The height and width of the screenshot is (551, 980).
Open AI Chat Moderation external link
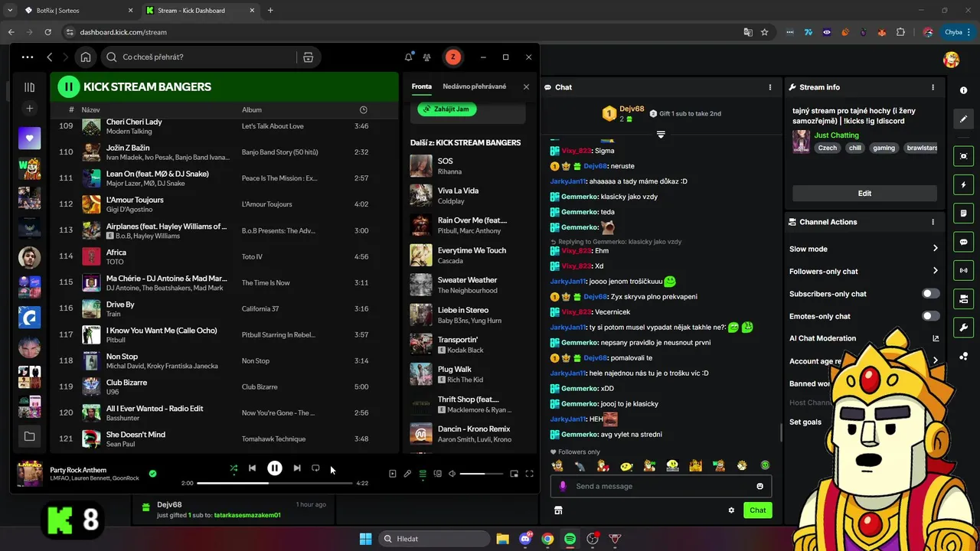(x=936, y=338)
